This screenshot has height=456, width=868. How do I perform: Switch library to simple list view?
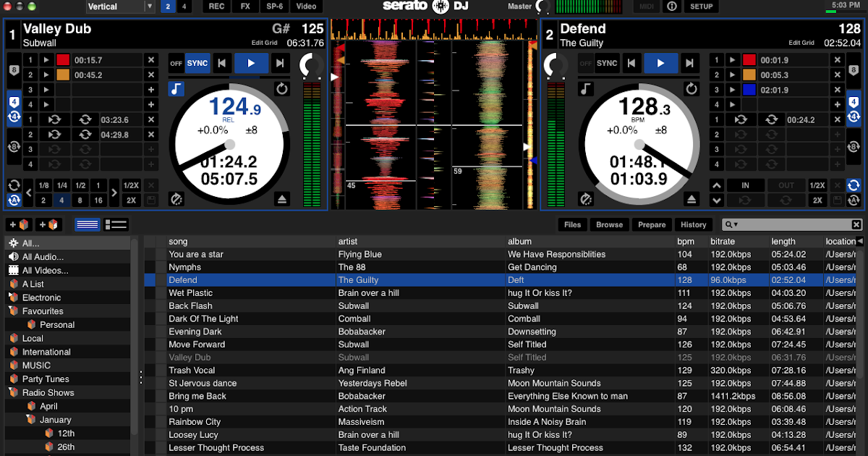point(88,225)
